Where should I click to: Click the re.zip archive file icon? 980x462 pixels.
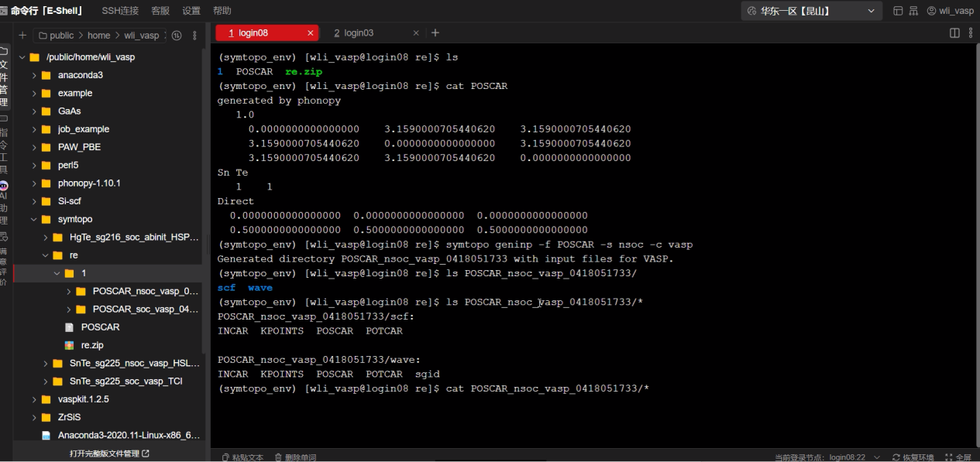click(69, 345)
